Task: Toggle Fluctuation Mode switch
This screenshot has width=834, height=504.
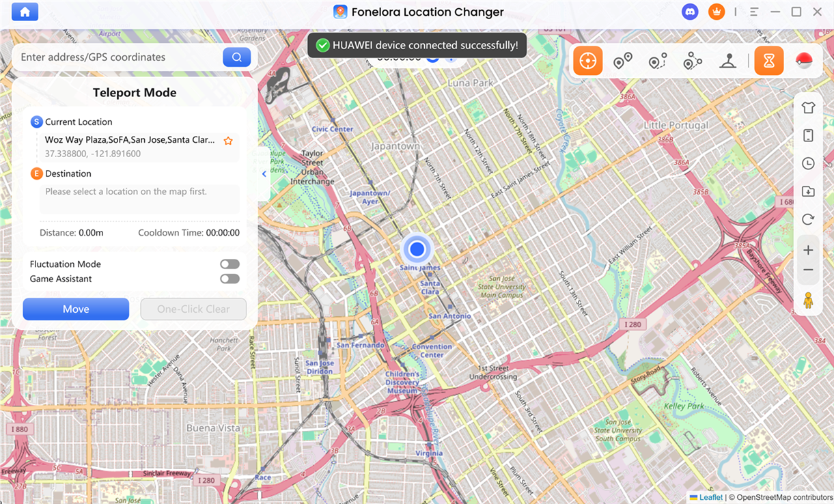Action: click(230, 264)
